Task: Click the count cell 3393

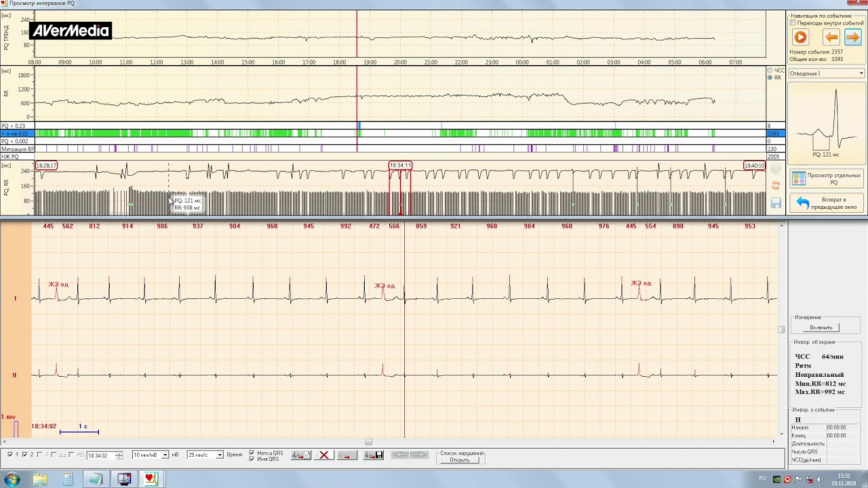Action: (776, 134)
